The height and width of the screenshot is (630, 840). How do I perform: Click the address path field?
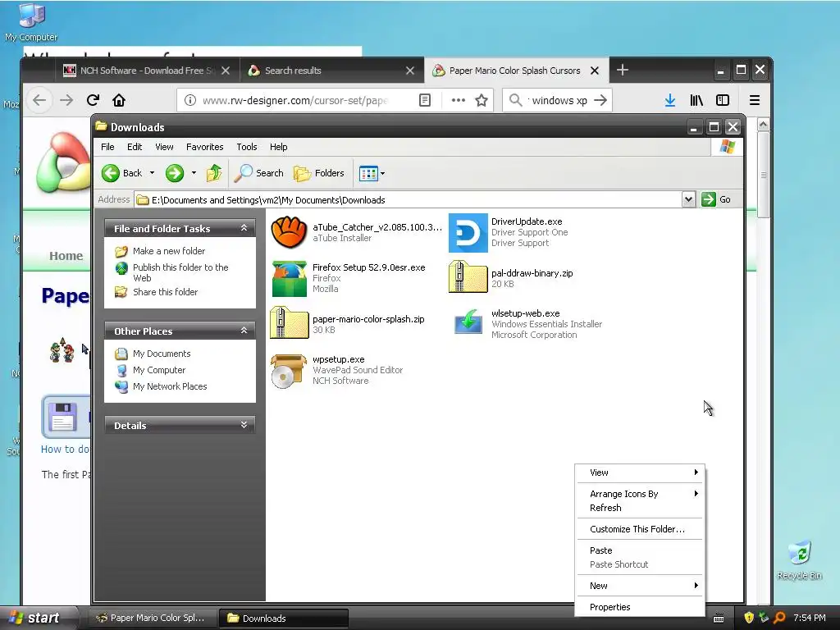click(x=409, y=200)
